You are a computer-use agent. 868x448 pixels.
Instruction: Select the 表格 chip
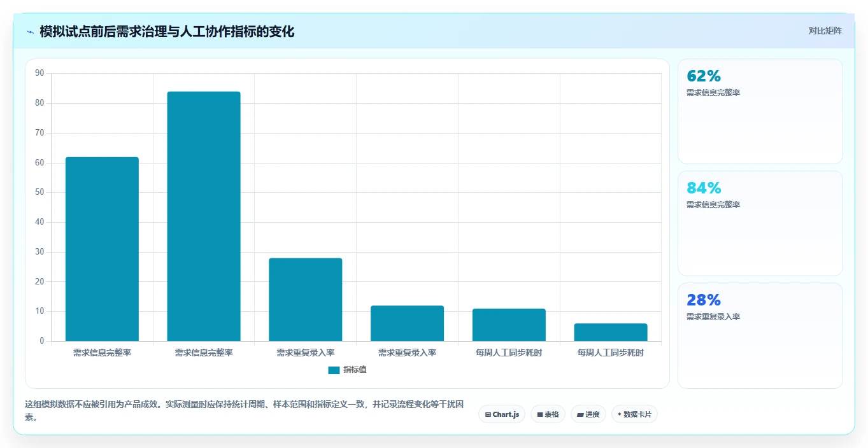coord(548,414)
